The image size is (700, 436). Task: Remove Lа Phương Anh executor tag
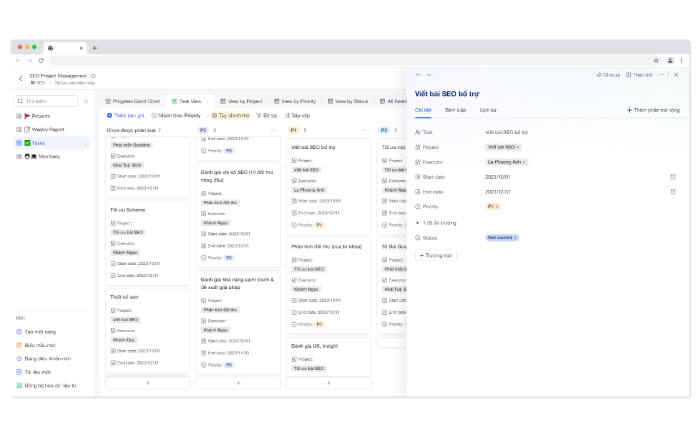pos(525,161)
